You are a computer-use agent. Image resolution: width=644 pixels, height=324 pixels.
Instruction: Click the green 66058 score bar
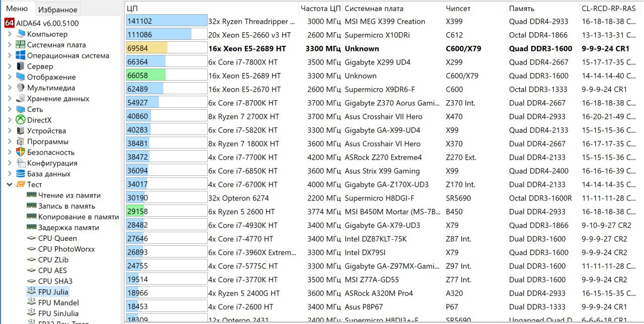pyautogui.click(x=145, y=76)
